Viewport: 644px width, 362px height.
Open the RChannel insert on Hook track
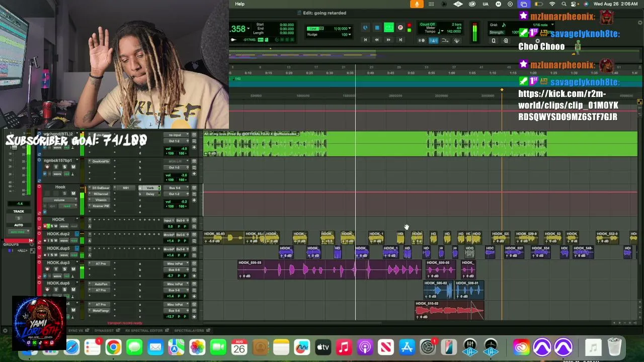click(x=101, y=194)
